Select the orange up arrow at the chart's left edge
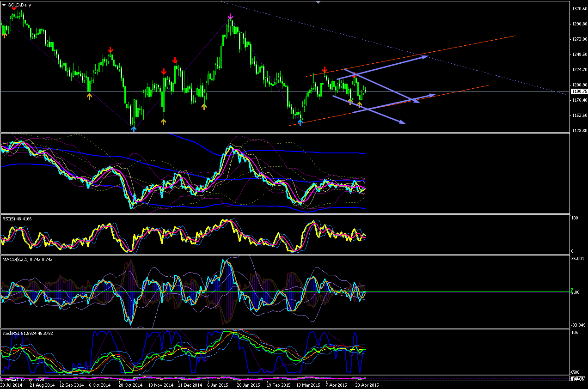The image size is (588, 389). tap(4, 35)
